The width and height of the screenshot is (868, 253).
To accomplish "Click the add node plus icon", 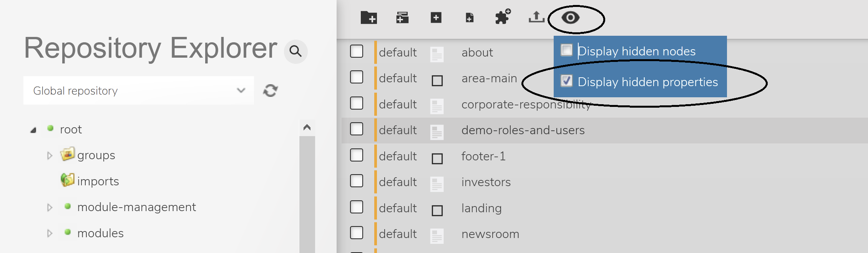I will [436, 18].
